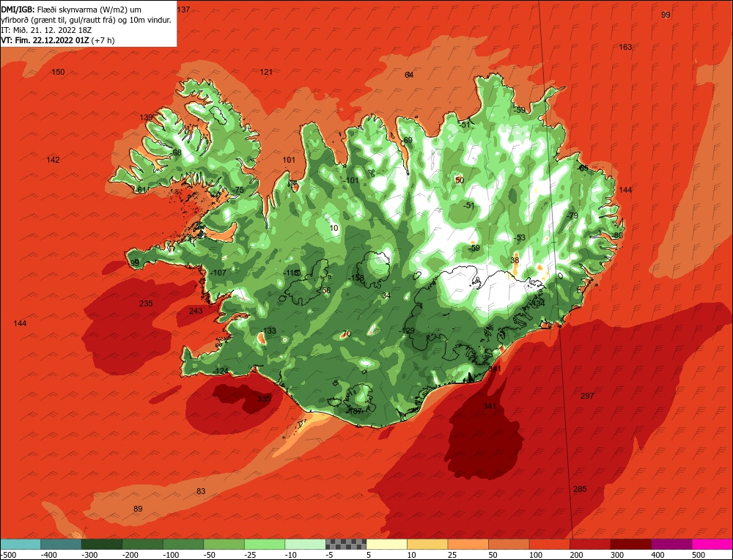Click the map value -53
Viewport: 733px width, 560px height.
[520, 238]
